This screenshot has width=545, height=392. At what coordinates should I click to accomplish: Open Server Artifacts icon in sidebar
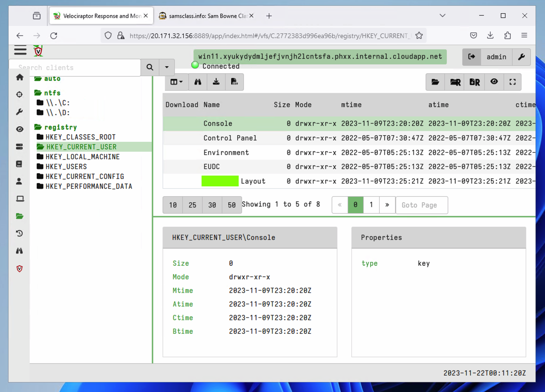tap(20, 146)
